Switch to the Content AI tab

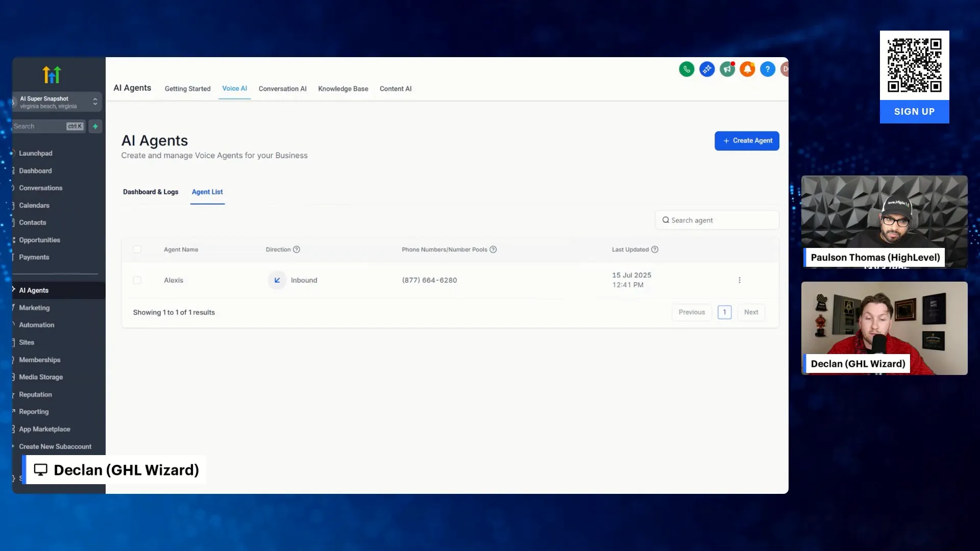(x=396, y=89)
